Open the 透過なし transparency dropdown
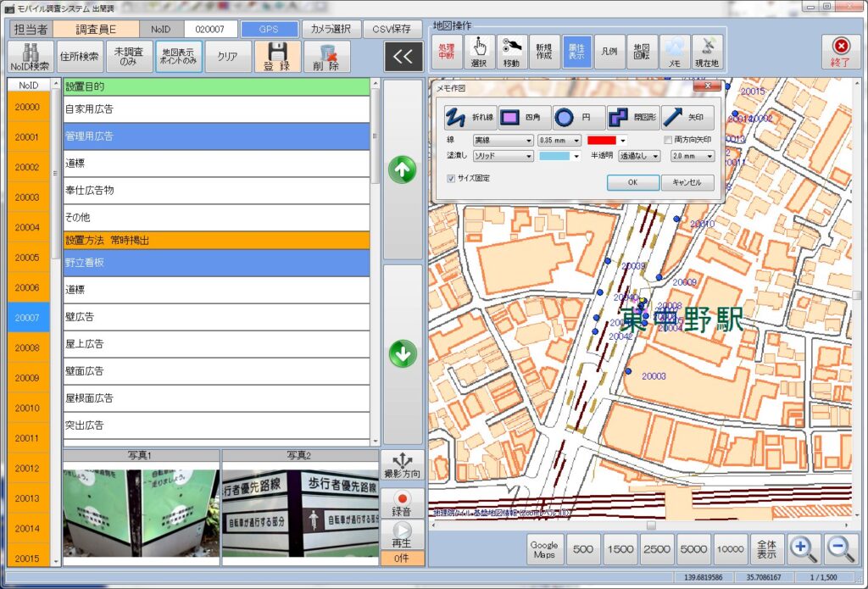Image resolution: width=868 pixels, height=589 pixels. 639,156
